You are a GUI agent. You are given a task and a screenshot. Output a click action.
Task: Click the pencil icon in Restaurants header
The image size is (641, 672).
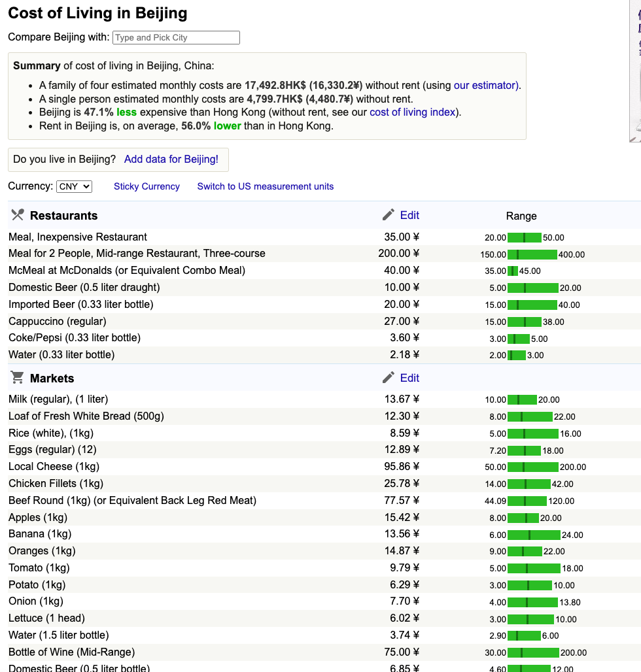coord(389,215)
